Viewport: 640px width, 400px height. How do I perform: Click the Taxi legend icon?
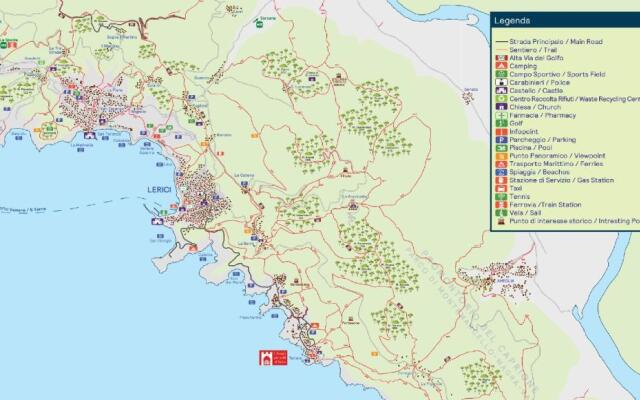coord(499,189)
